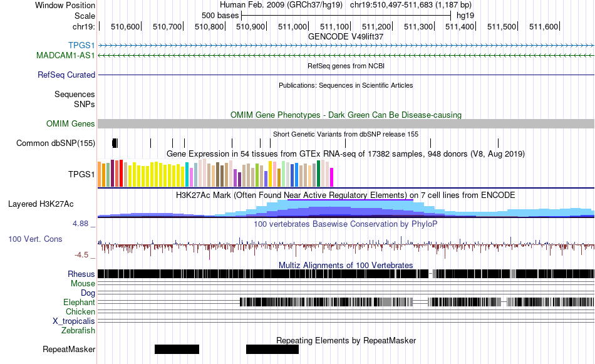Image resolution: width=595 pixels, height=364 pixels.
Task: Select the Dog alignment row label
Action: coord(88,293)
